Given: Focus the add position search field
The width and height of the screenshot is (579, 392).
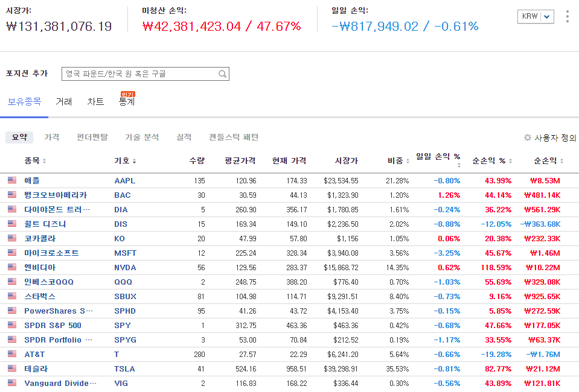Looking at the screenshot, I should click(x=145, y=74).
